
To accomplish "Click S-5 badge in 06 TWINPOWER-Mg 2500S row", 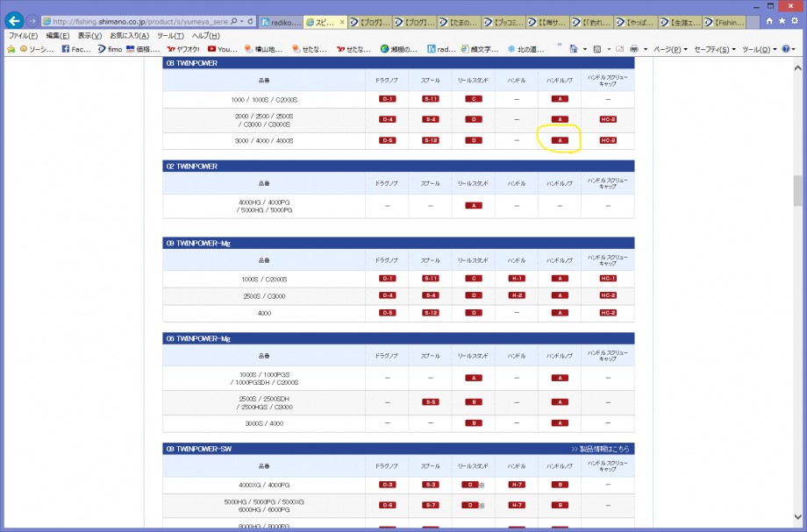I will click(x=431, y=402).
